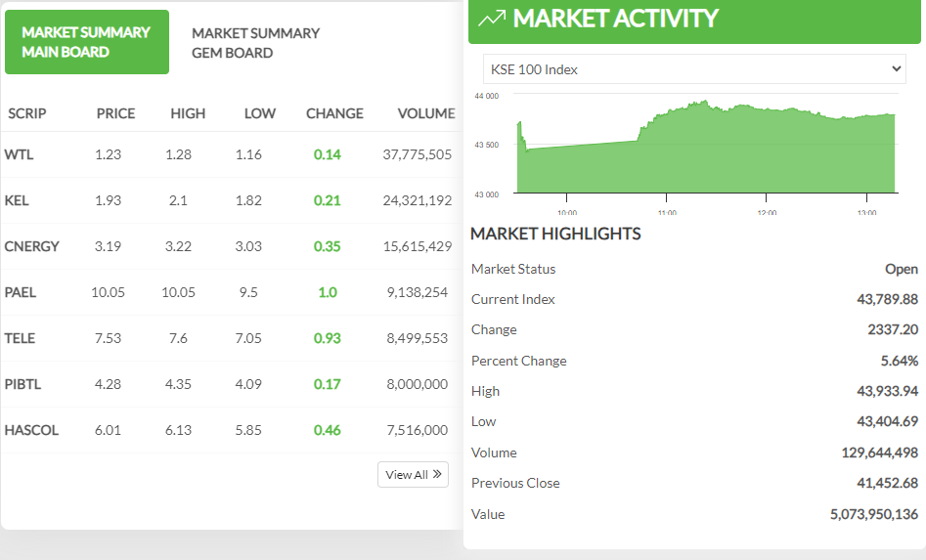Open the WTL scrip link
The width and height of the screenshot is (926, 560).
click(19, 154)
